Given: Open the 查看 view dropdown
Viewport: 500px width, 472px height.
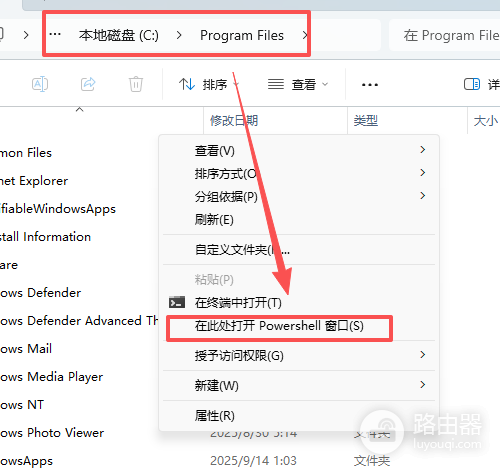Looking at the screenshot, I should [x=298, y=84].
